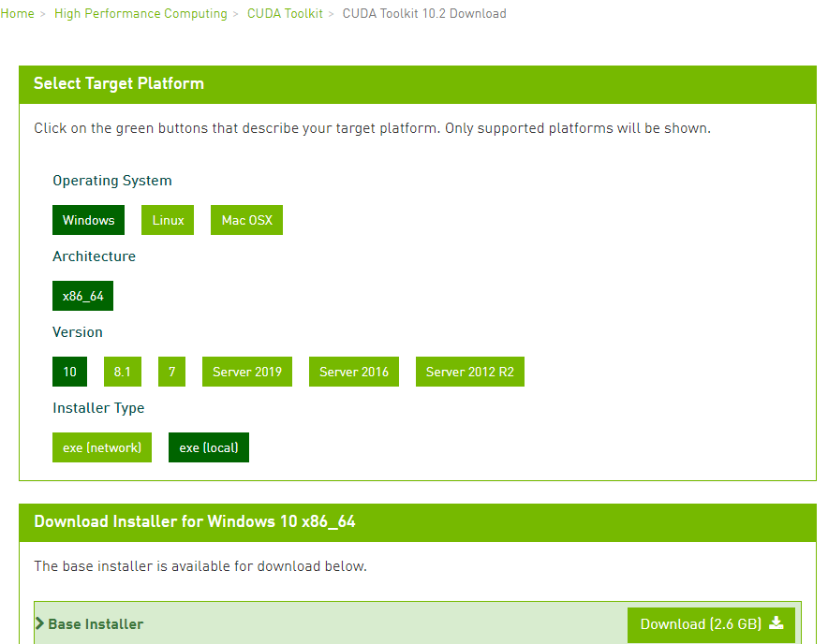Go to the Home breadcrumb link
This screenshot has width=828, height=644.
coord(17,14)
